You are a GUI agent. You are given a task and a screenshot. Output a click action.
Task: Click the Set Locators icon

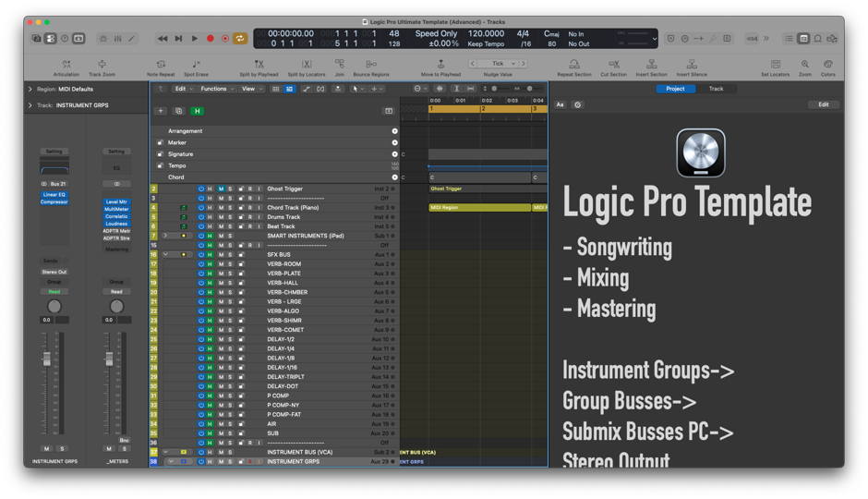(x=775, y=65)
